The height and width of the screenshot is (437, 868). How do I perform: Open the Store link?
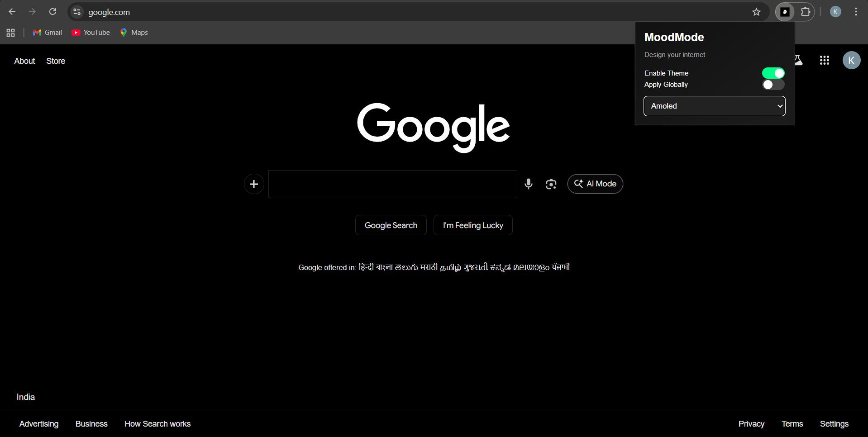point(56,61)
